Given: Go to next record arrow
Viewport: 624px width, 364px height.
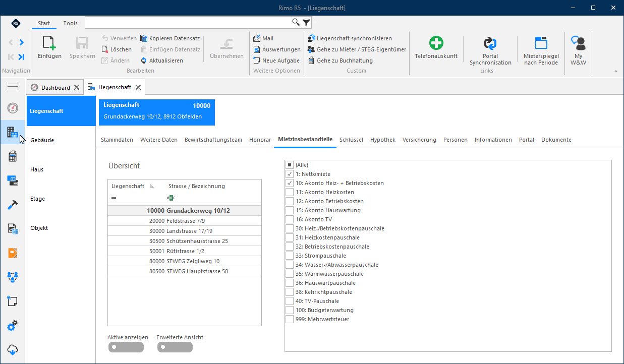Looking at the screenshot, I should (21, 42).
